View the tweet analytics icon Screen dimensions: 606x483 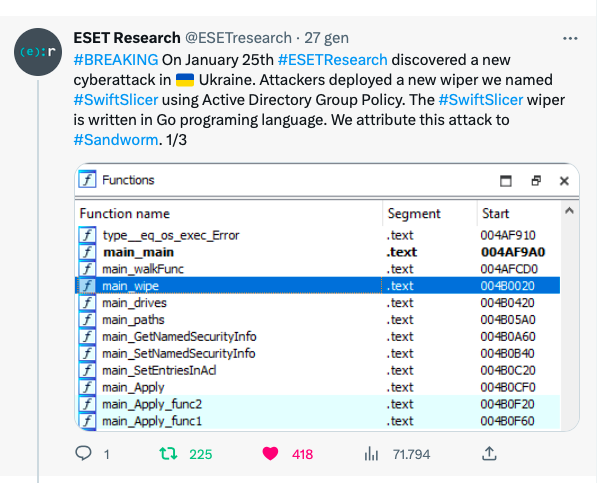372,454
